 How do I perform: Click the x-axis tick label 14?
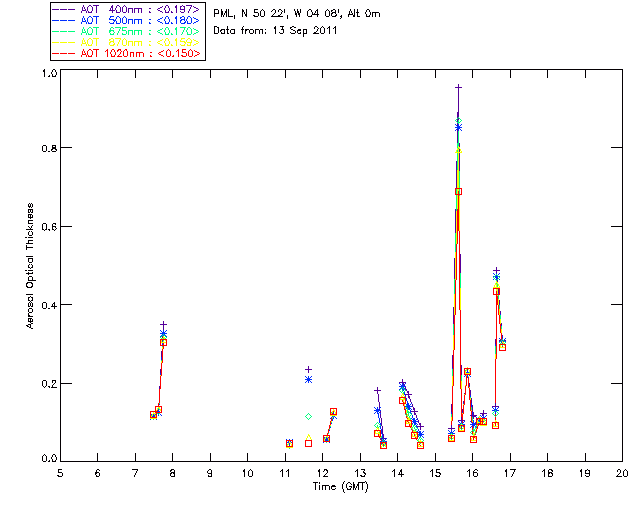pos(398,473)
